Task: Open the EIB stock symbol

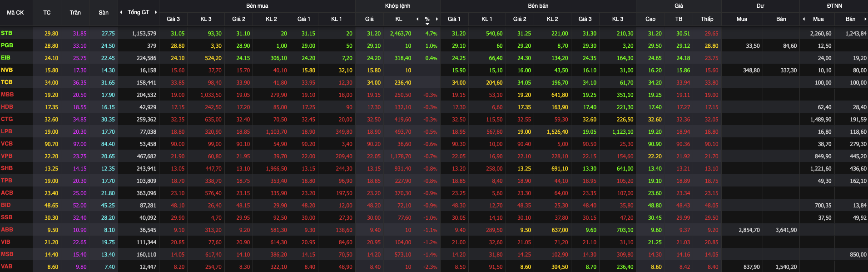Action: [x=5, y=58]
